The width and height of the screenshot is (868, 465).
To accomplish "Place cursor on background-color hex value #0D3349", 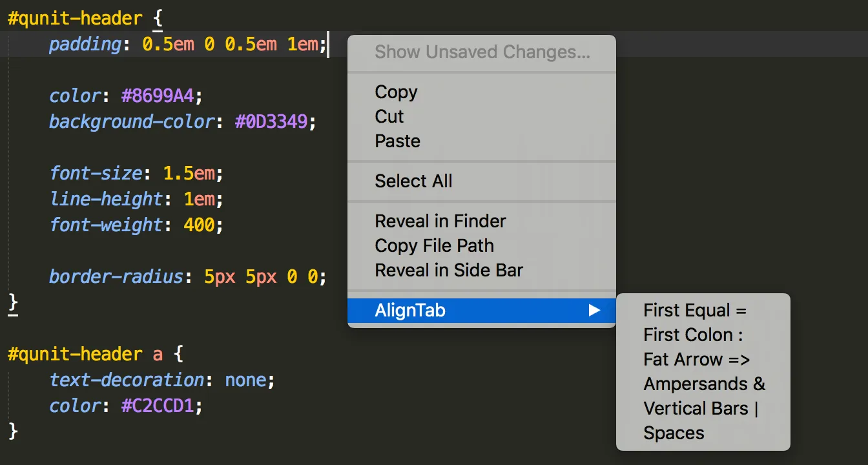I will 271,122.
